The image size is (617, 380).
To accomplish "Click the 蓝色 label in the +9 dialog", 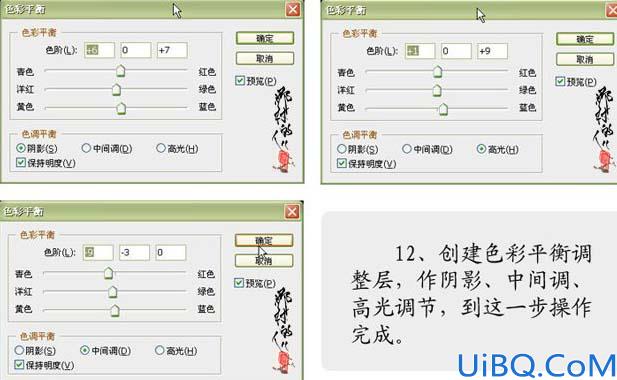I will coord(527,107).
